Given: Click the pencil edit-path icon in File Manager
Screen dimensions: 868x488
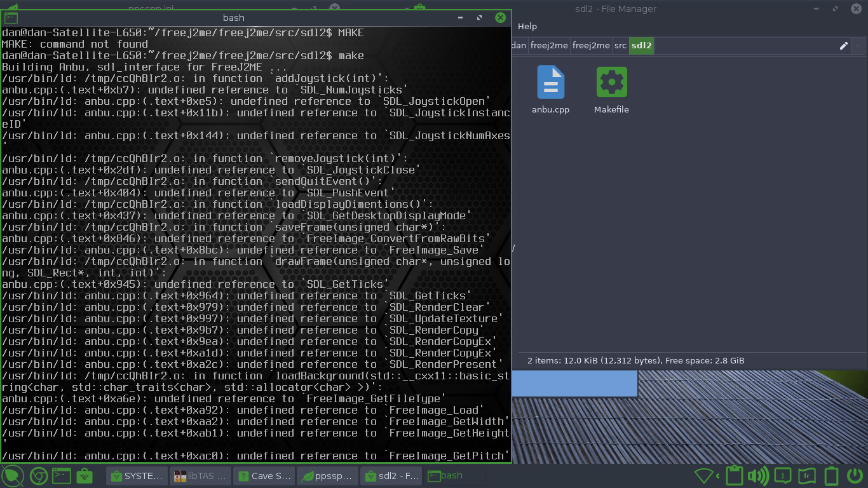Looking at the screenshot, I should [x=844, y=46].
